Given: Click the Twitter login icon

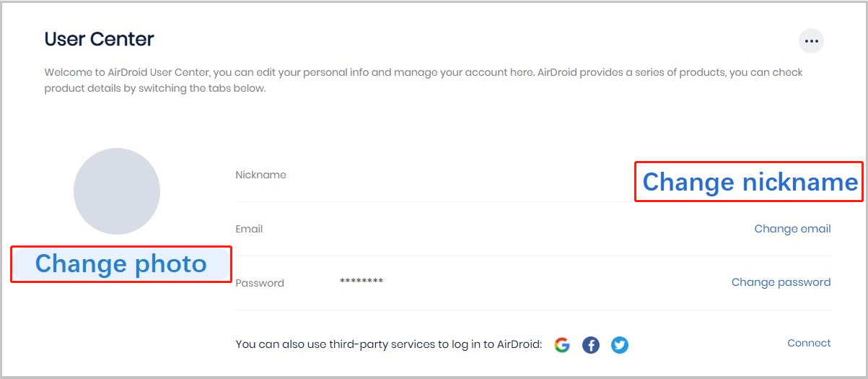Looking at the screenshot, I should coord(619,345).
